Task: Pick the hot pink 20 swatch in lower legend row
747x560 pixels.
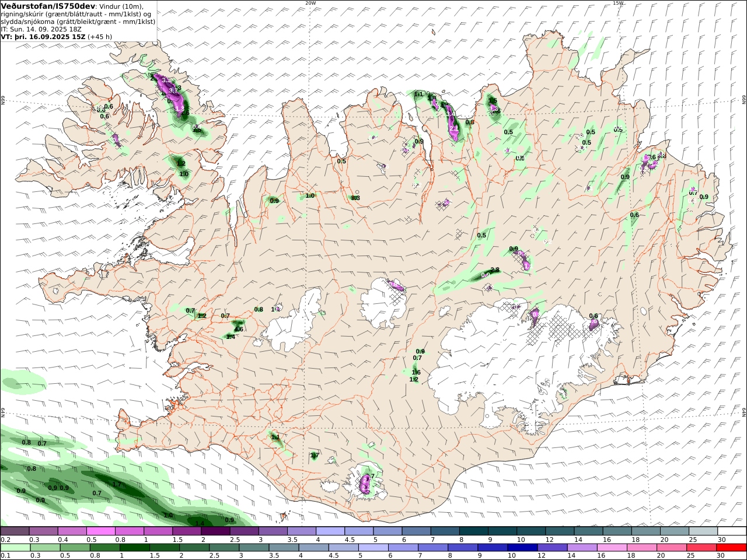Action: [x=671, y=547]
